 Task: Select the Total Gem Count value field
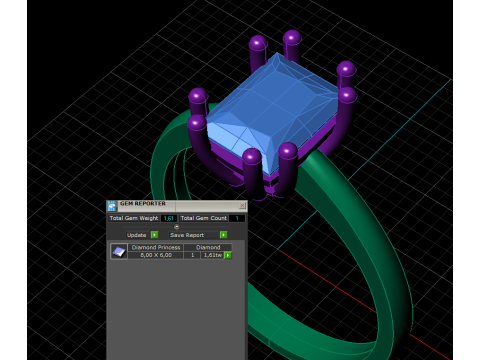pos(237,218)
